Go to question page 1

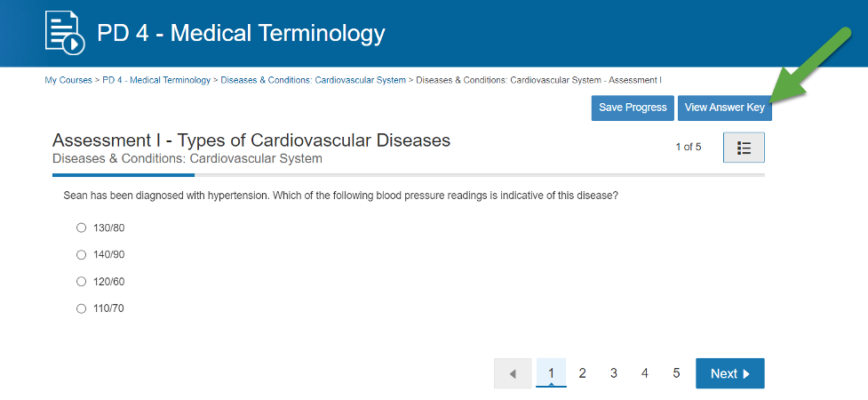click(551, 373)
